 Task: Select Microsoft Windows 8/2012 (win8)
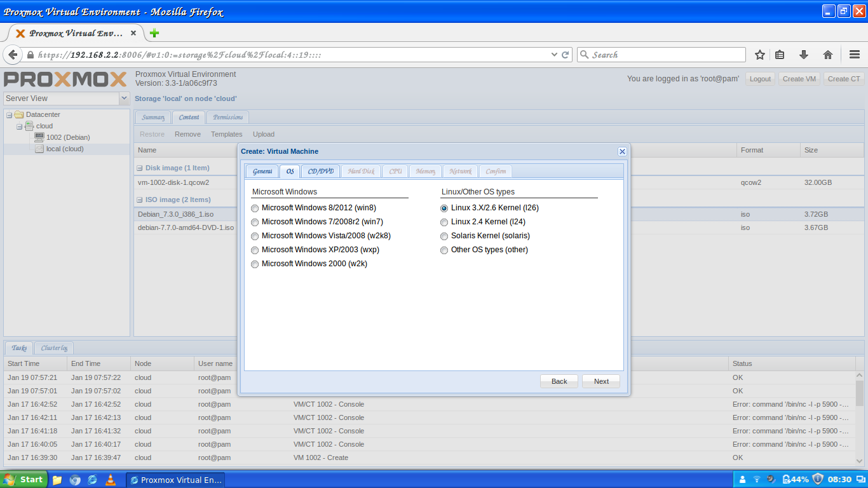click(x=255, y=208)
